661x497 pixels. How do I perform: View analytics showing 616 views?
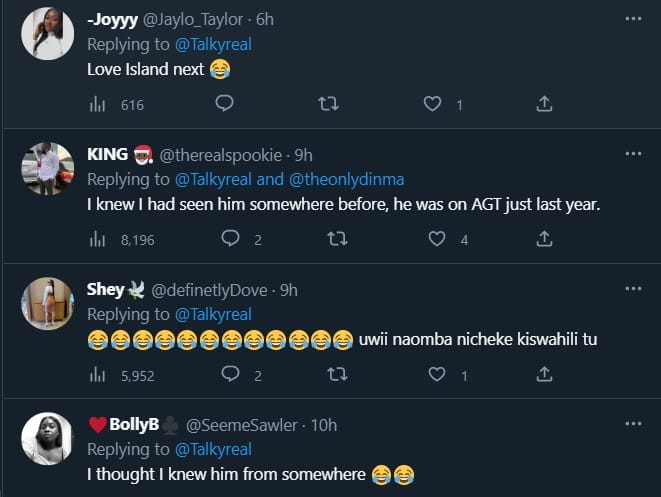[98, 104]
